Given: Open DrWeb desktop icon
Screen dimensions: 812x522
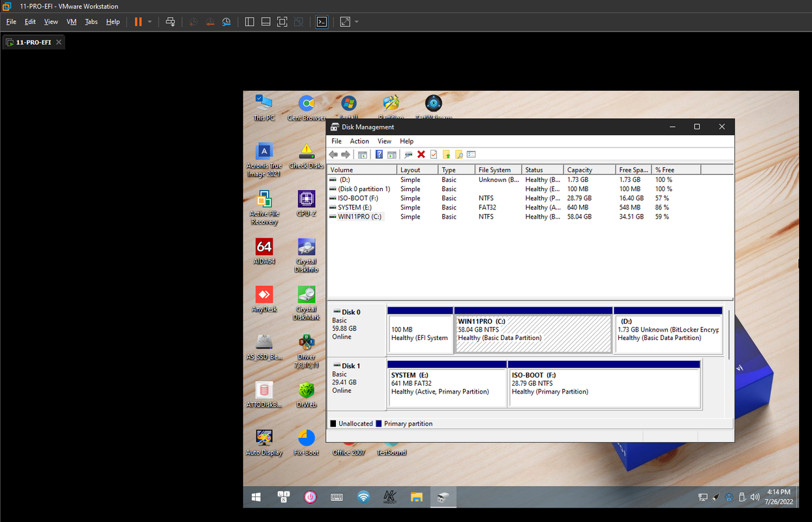Looking at the screenshot, I should (x=307, y=394).
